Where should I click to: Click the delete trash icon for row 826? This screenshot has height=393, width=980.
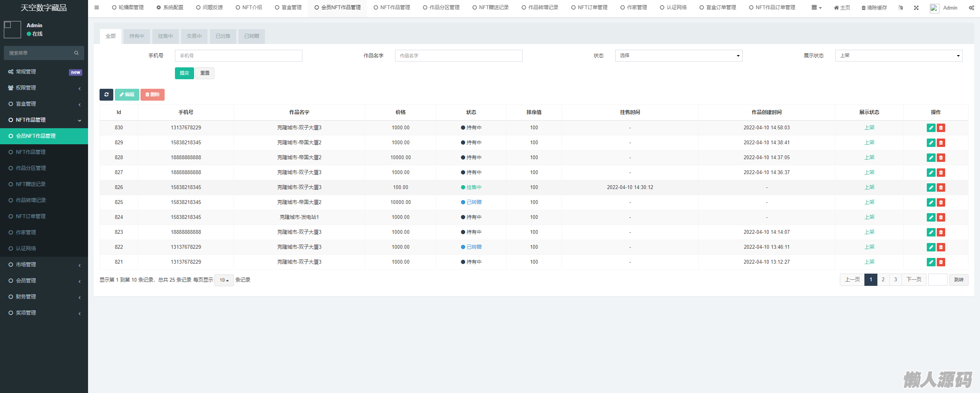coord(941,188)
